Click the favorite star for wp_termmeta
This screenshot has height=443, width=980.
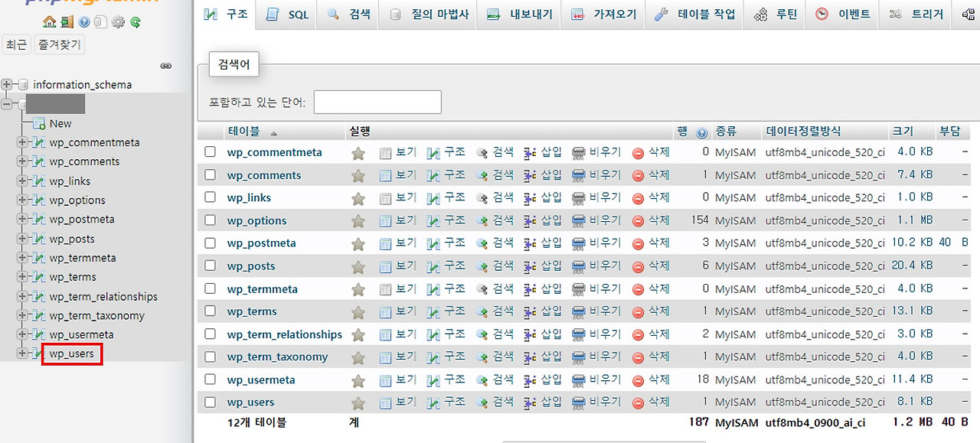(358, 289)
